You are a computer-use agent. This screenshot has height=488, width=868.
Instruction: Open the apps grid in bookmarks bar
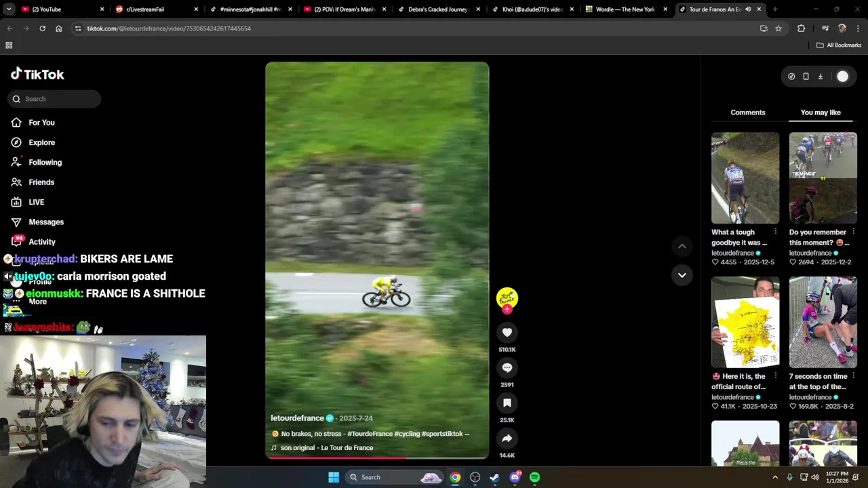(x=9, y=45)
